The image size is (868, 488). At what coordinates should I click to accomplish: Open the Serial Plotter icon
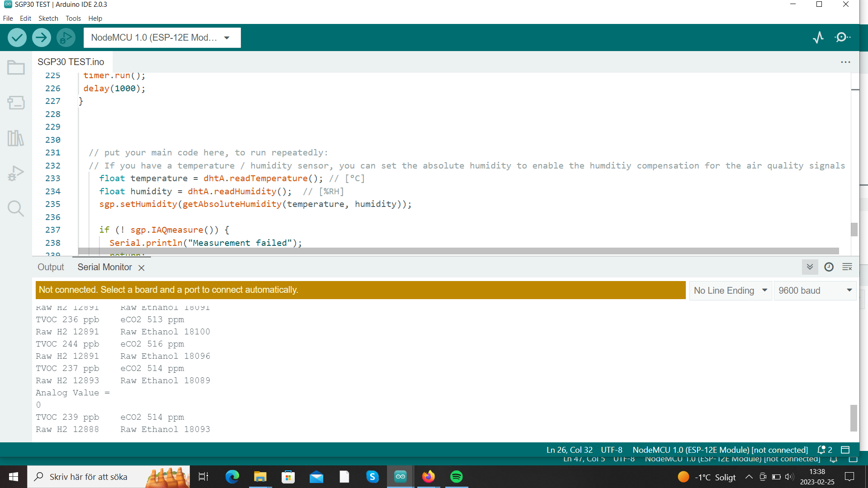coord(818,38)
